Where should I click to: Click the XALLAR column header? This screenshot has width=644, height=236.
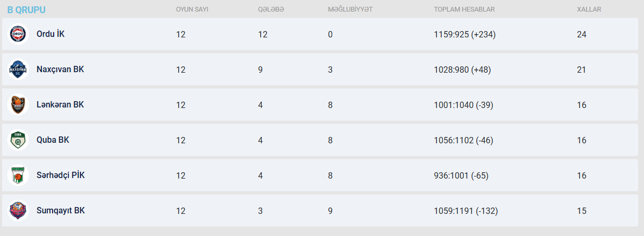point(589,9)
